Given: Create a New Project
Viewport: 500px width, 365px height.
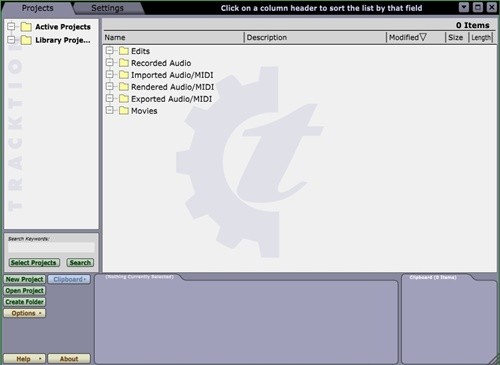Looking at the screenshot, I should 25,279.
